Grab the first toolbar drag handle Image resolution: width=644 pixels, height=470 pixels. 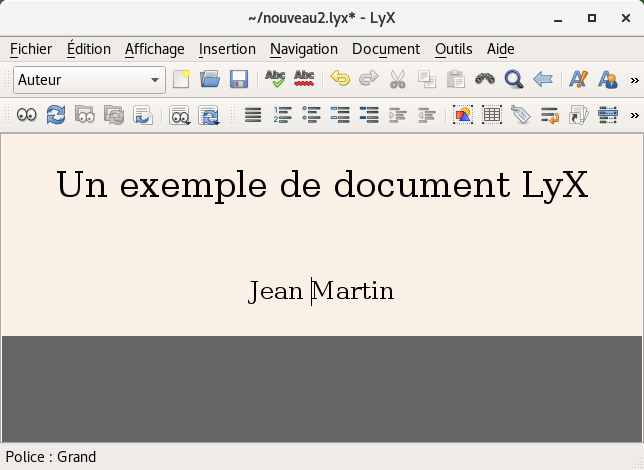point(7,79)
